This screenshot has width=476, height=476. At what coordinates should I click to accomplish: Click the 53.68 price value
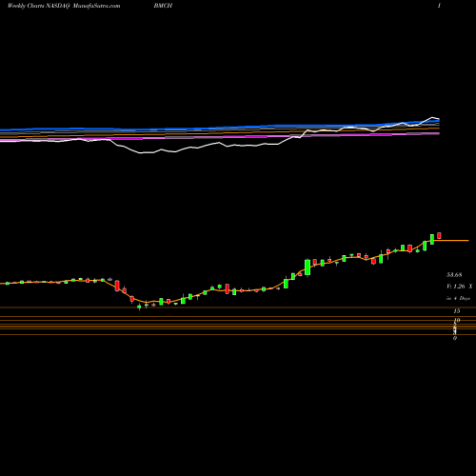click(x=454, y=275)
